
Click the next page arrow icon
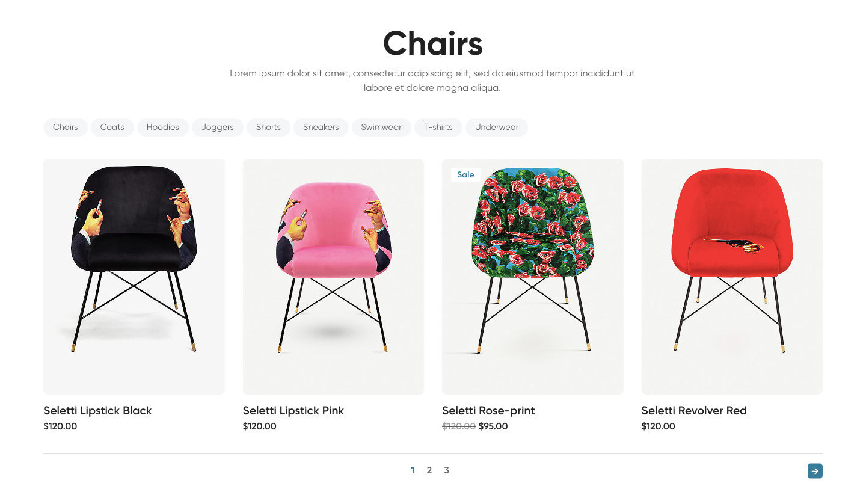point(815,471)
